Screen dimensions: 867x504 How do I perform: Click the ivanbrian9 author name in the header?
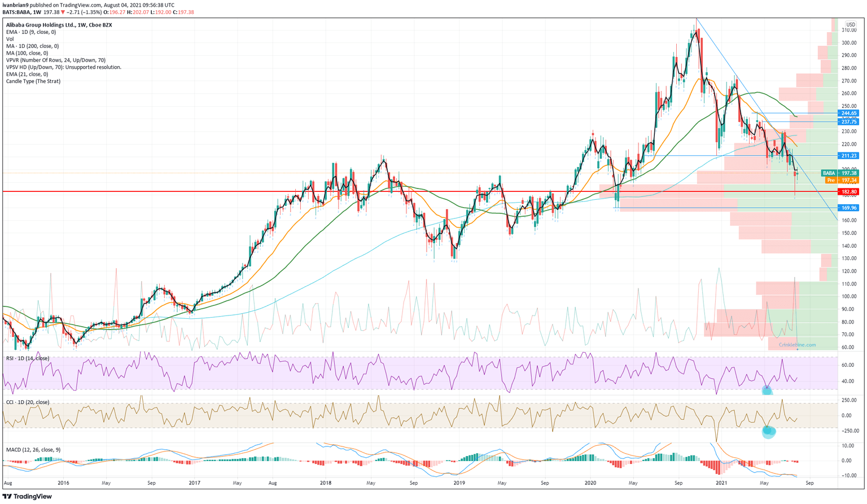(x=15, y=5)
